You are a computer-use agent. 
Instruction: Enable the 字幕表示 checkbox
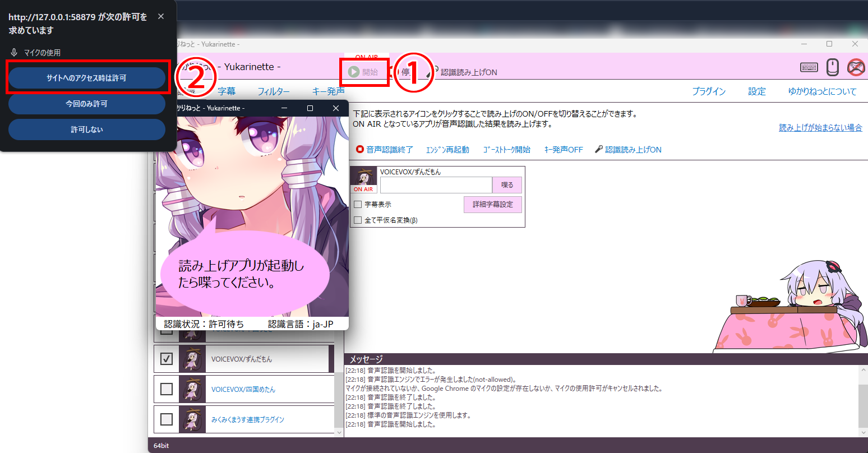[358, 205]
